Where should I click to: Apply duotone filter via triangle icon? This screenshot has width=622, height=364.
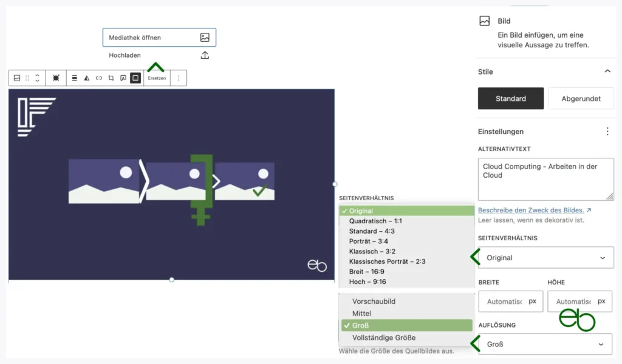[x=86, y=78]
